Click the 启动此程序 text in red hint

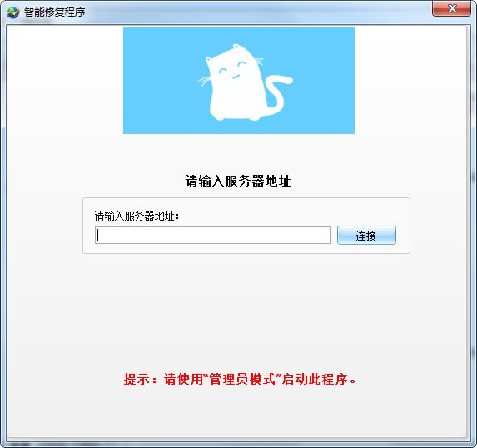(x=315, y=379)
